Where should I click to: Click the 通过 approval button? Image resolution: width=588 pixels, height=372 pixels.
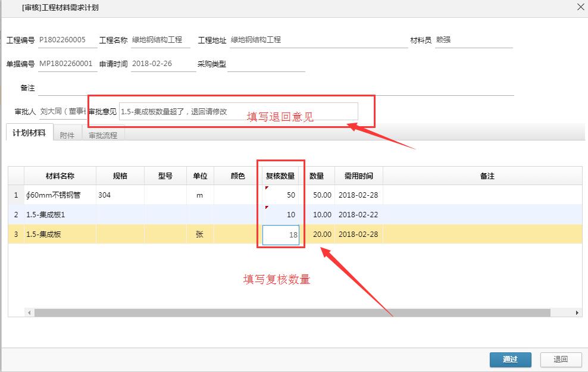pyautogui.click(x=509, y=360)
